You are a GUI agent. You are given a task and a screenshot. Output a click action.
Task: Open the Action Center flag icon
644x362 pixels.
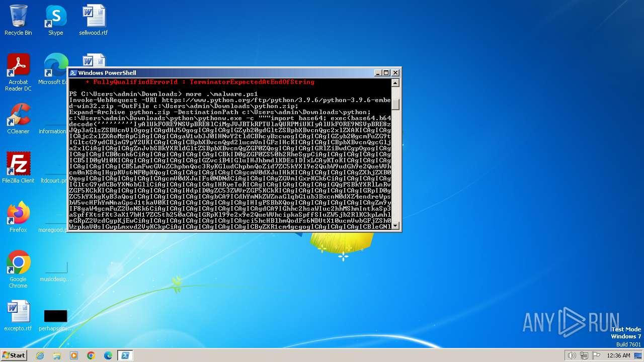click(x=597, y=355)
